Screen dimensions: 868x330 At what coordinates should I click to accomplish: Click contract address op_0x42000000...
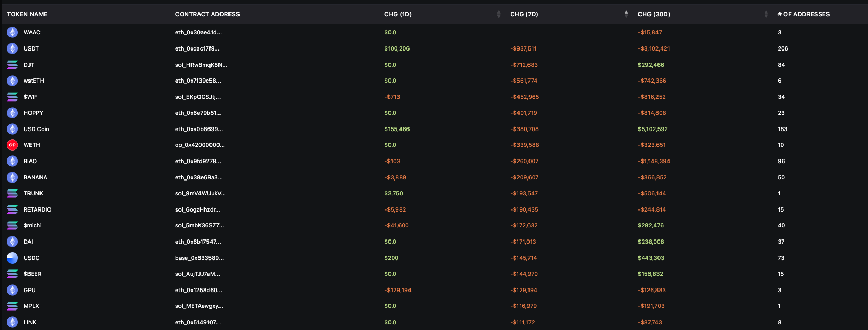(x=199, y=145)
